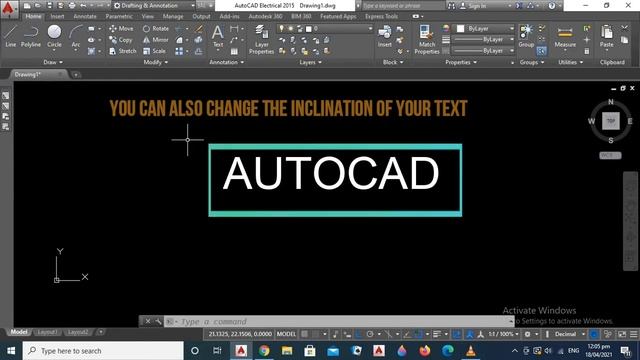Click the rectangular Array tool icon
The image size is (640, 360).
(179, 51)
